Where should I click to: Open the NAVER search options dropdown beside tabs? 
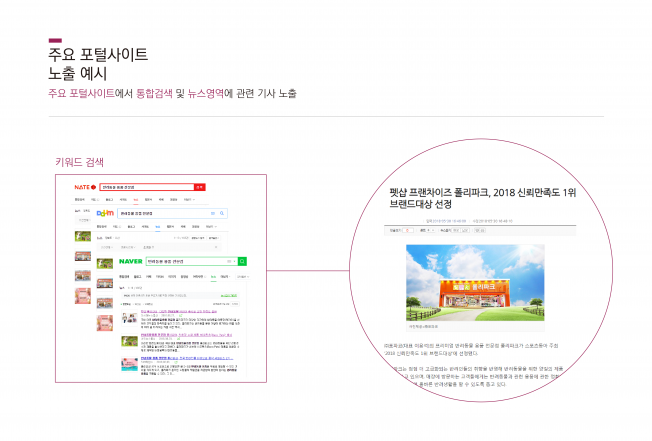(243, 277)
